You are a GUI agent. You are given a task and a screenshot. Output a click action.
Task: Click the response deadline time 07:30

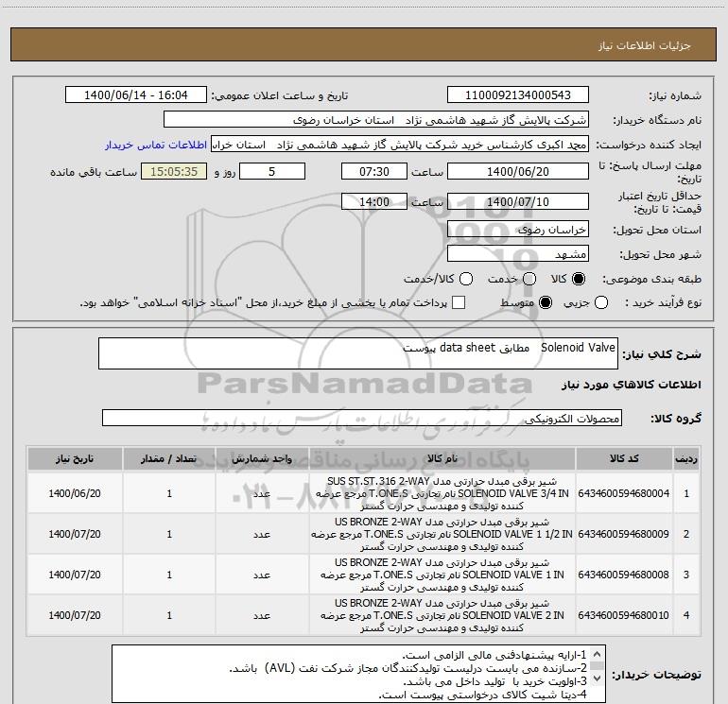tap(374, 172)
